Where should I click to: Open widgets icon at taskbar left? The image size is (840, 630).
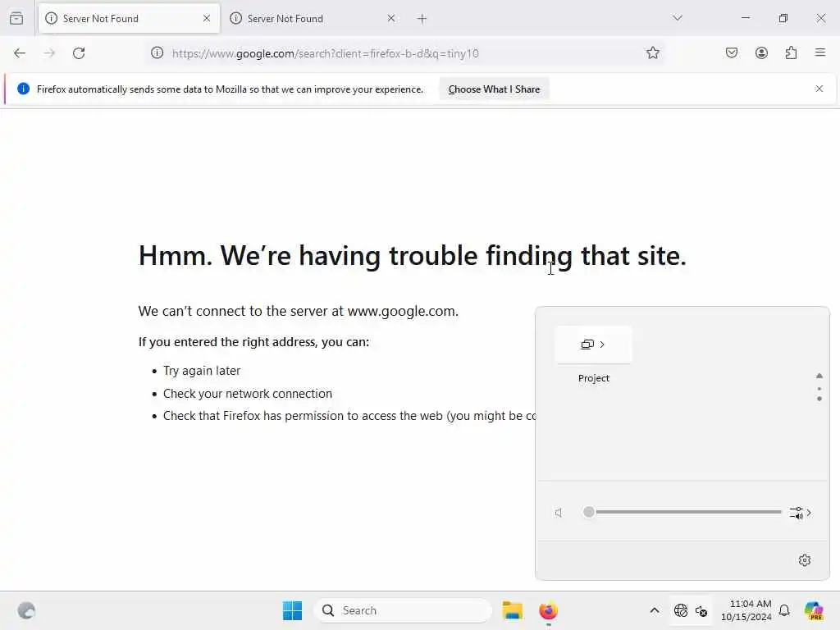(x=26, y=610)
